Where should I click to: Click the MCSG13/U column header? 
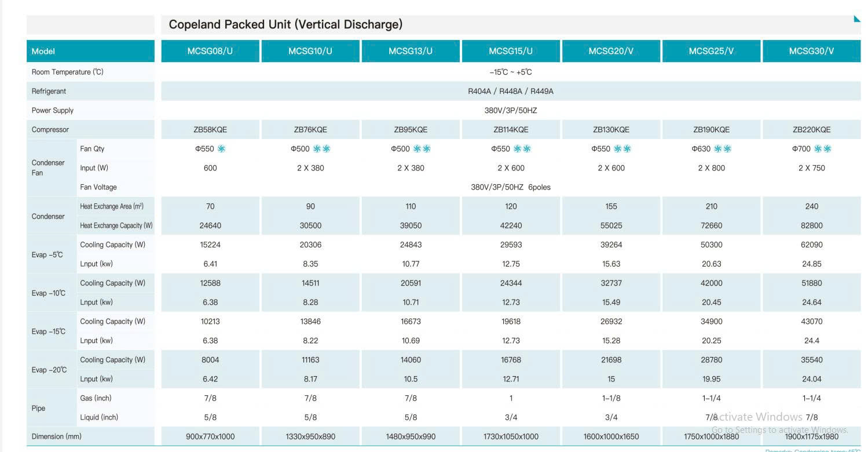[x=411, y=51]
